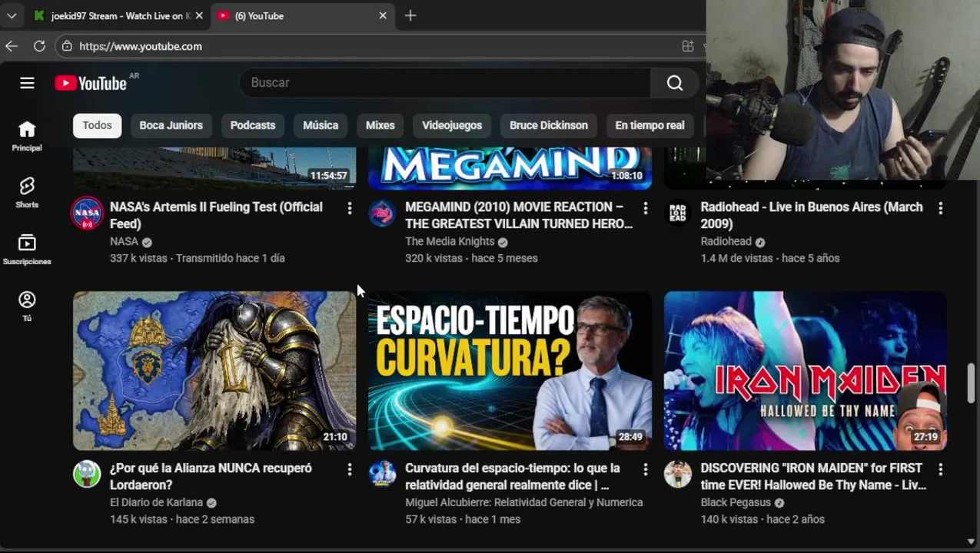Image resolution: width=980 pixels, height=553 pixels.
Task: Select the Música filter chip
Action: coord(321,125)
